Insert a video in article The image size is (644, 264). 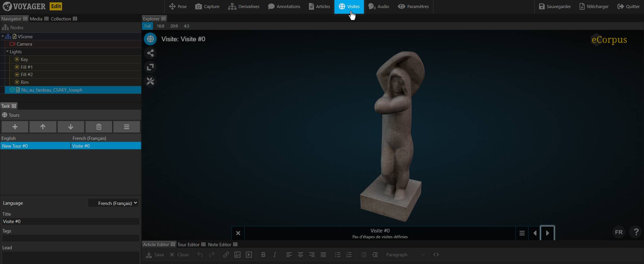click(x=249, y=255)
